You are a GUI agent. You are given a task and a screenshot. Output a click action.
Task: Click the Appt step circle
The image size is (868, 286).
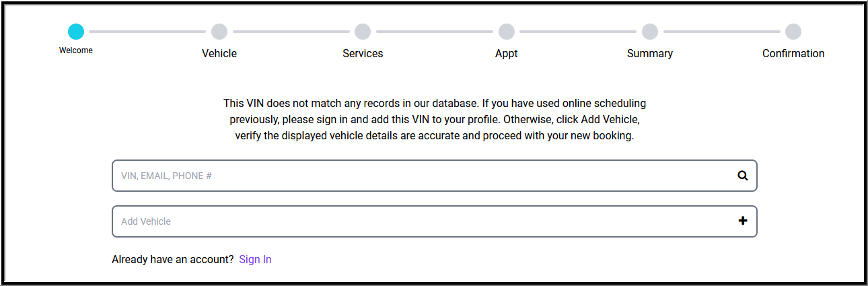pyautogui.click(x=507, y=32)
